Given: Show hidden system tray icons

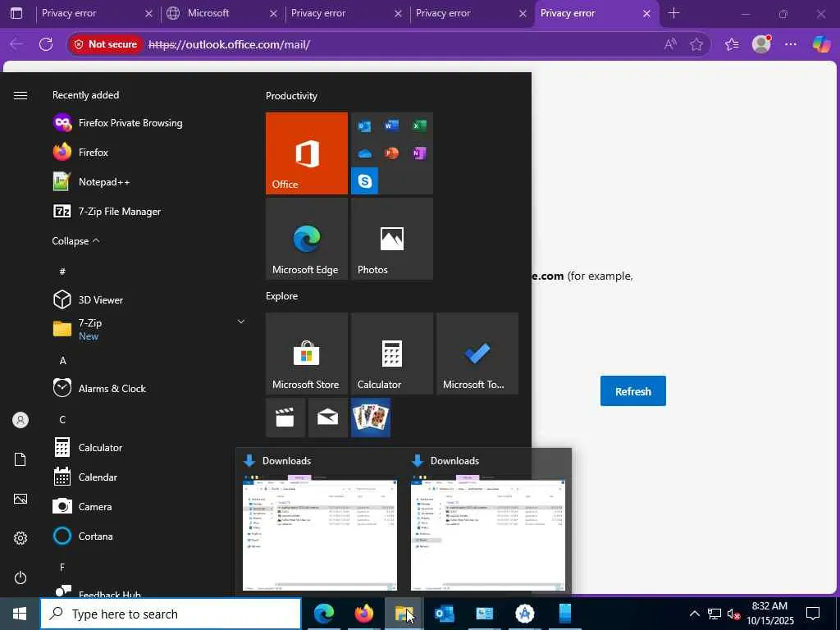Looking at the screenshot, I should (x=694, y=614).
